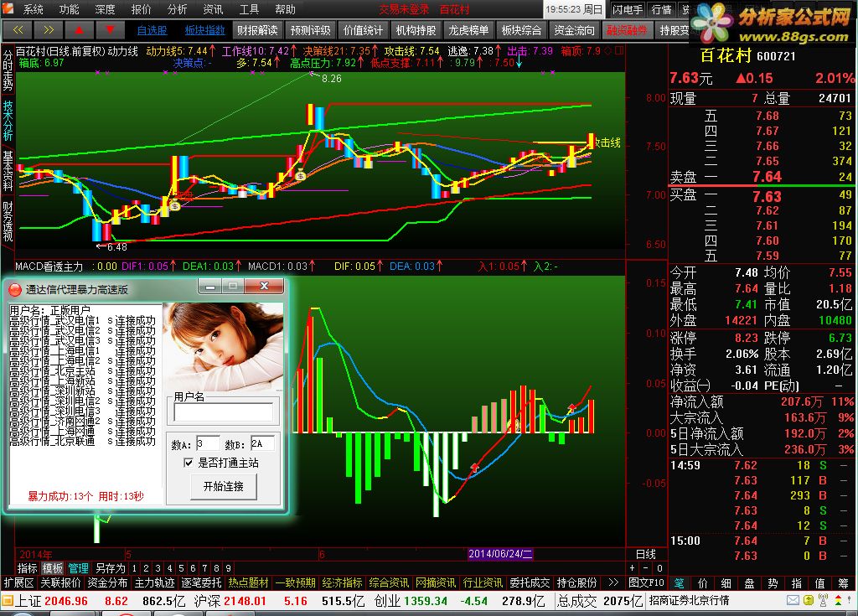This screenshot has height=616, width=858.
Task: Switch to the 管理 tab below chart
Action: pos(78,568)
